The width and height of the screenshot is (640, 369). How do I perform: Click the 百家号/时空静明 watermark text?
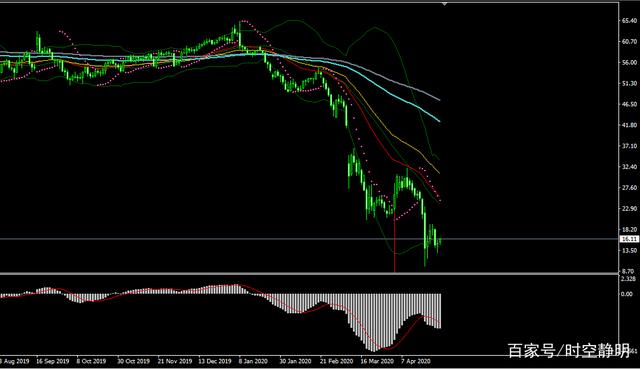click(x=569, y=351)
